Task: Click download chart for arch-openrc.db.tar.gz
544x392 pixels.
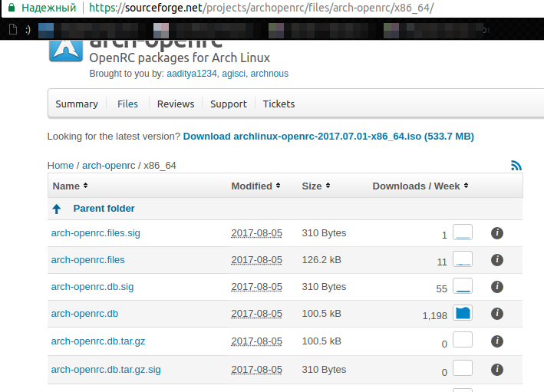Action: click(x=463, y=340)
